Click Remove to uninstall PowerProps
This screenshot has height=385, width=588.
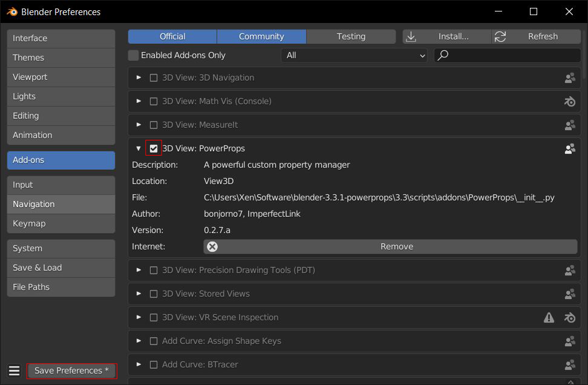(x=390, y=246)
